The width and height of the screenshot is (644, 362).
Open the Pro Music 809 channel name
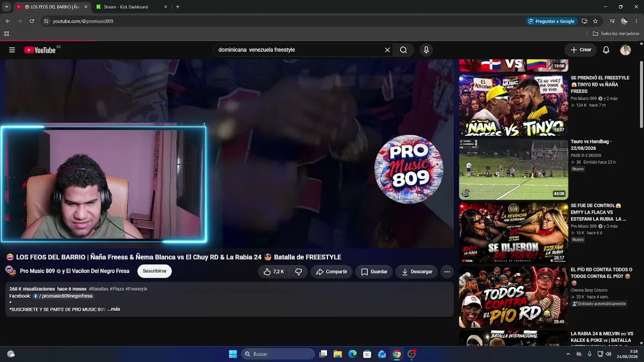(x=37, y=271)
